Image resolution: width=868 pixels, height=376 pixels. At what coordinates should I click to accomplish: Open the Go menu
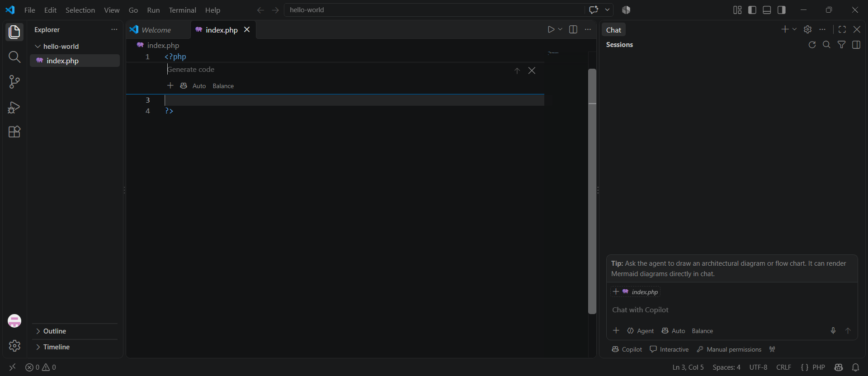tap(133, 10)
